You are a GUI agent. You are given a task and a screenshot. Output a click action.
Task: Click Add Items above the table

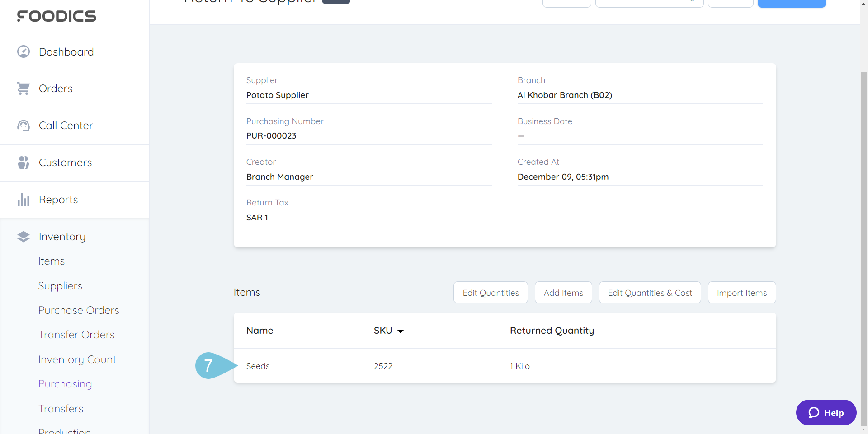[x=563, y=292]
